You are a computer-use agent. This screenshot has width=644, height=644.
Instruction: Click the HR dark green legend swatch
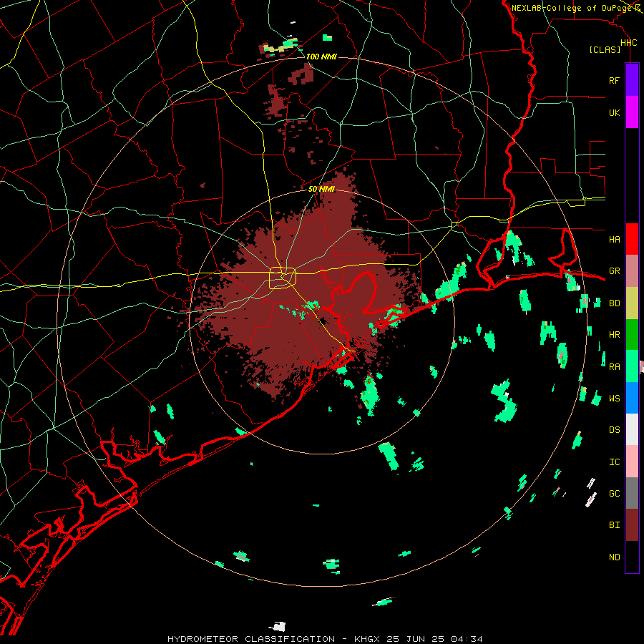(x=632, y=335)
